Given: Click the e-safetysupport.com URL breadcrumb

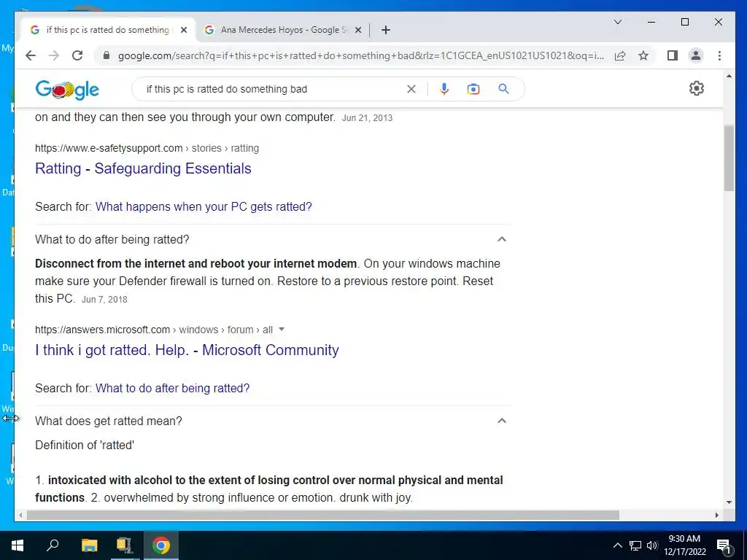Looking at the screenshot, I should coord(147,148).
